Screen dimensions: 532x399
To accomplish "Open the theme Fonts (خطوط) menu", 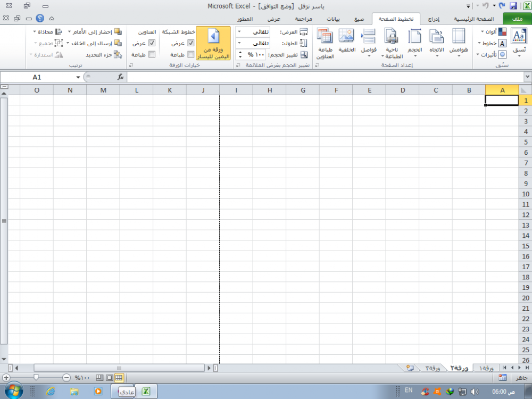I will tap(492, 44).
